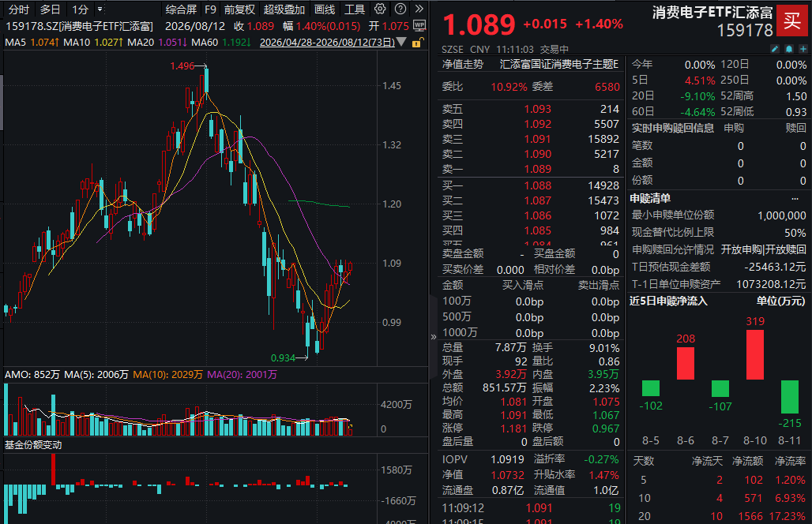Click the 5日 4.51% return value
This screenshot has height=524, width=812.
tap(700, 80)
